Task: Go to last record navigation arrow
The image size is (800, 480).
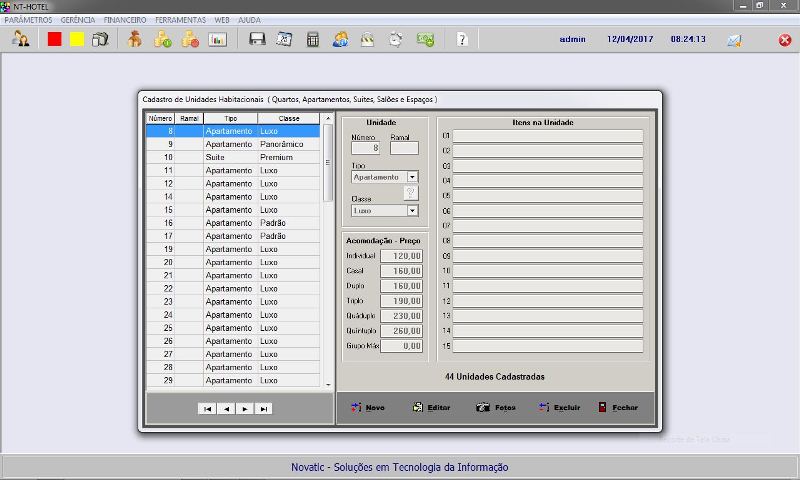Action: [264, 409]
